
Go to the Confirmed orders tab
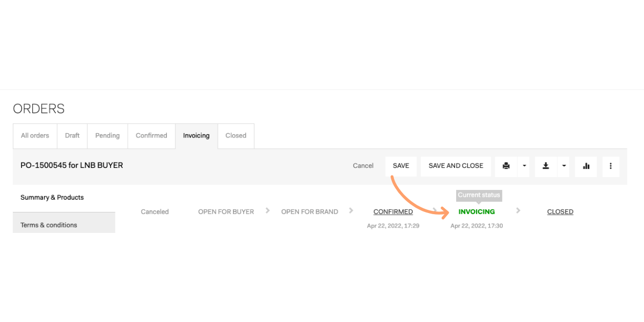point(151,136)
